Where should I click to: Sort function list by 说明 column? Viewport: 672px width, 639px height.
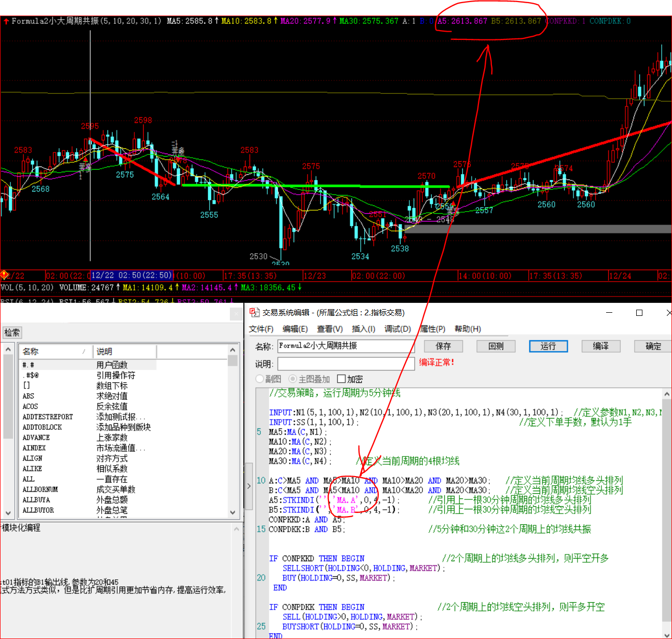click(x=125, y=351)
